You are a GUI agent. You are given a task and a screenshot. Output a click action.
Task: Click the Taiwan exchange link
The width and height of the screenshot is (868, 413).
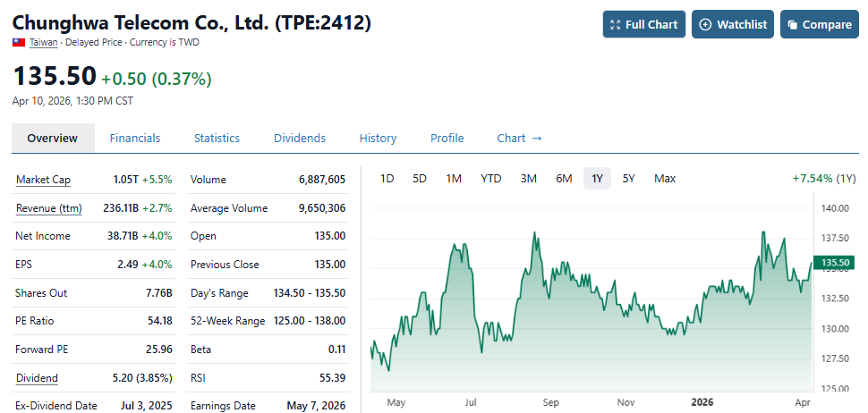tap(44, 42)
